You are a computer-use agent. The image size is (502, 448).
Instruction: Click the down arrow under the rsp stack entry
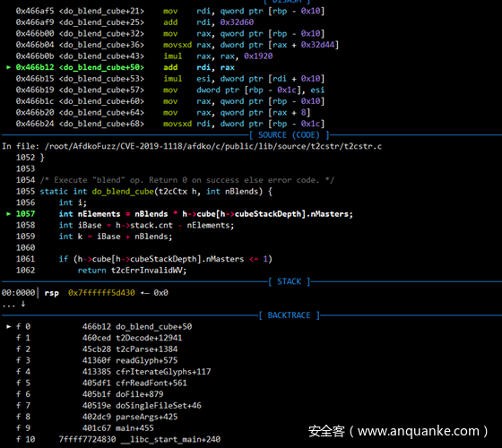click(x=23, y=304)
